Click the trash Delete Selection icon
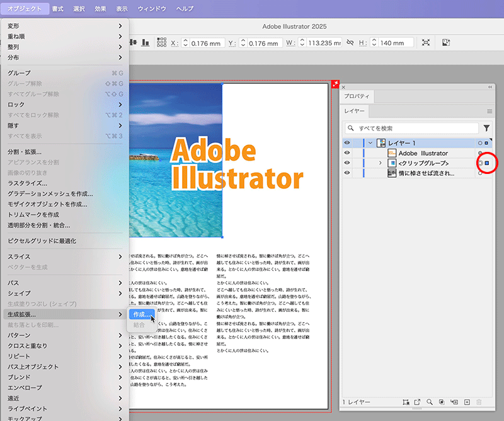Image resolution: width=504 pixels, height=421 pixels. click(x=479, y=401)
